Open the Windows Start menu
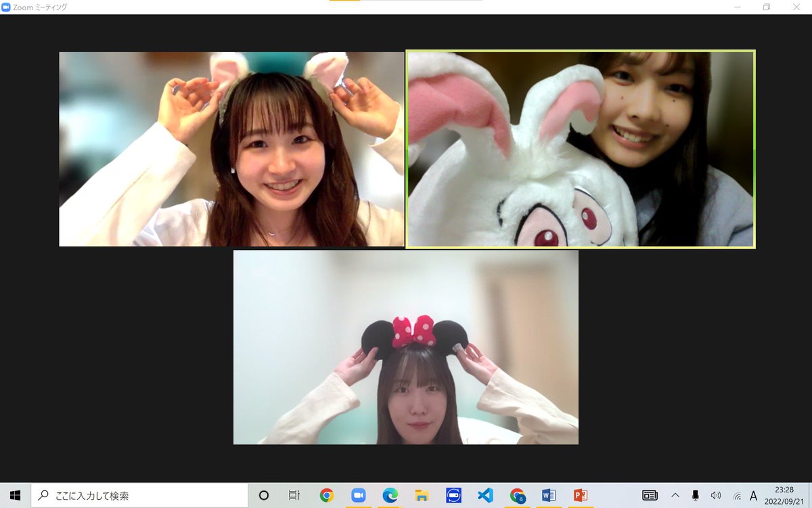 pyautogui.click(x=15, y=495)
